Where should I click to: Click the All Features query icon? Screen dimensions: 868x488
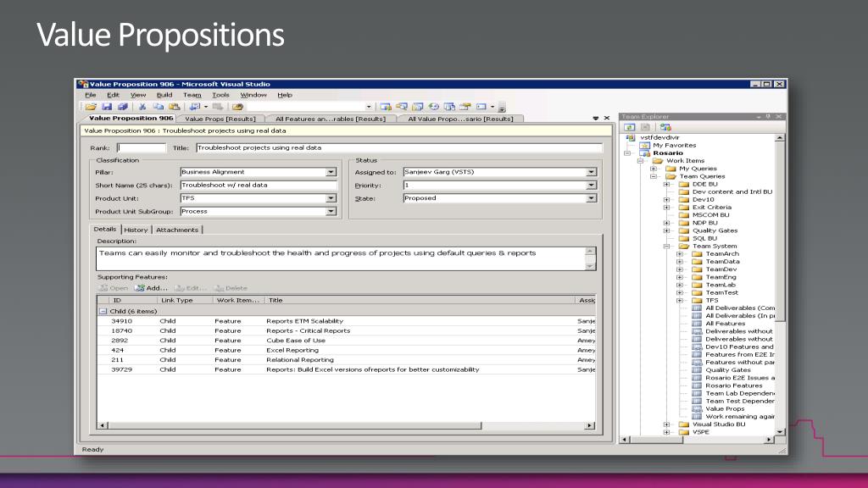point(697,324)
